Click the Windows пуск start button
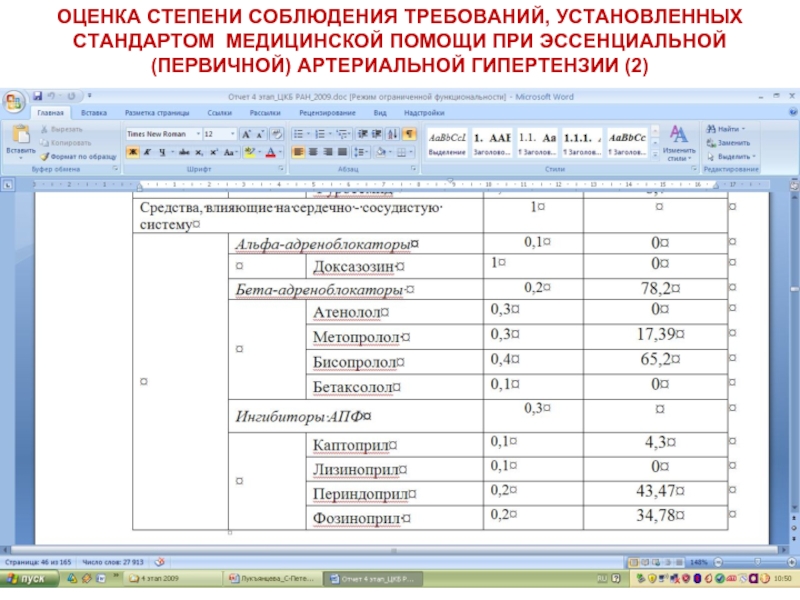Screen dimensions: 800x600 point(28,579)
